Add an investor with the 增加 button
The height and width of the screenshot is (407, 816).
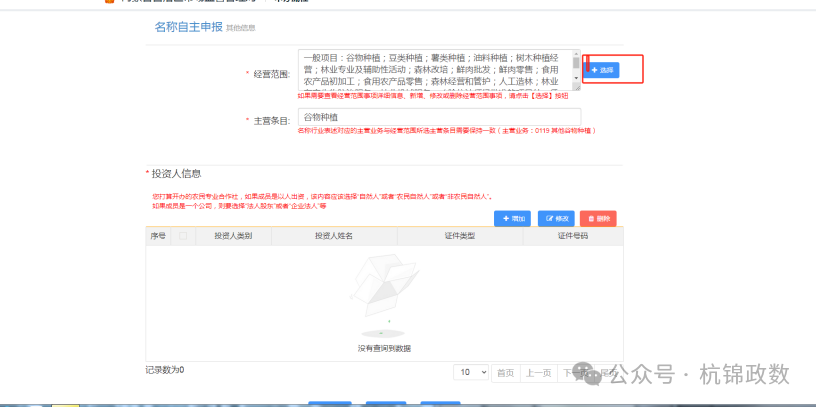(513, 219)
